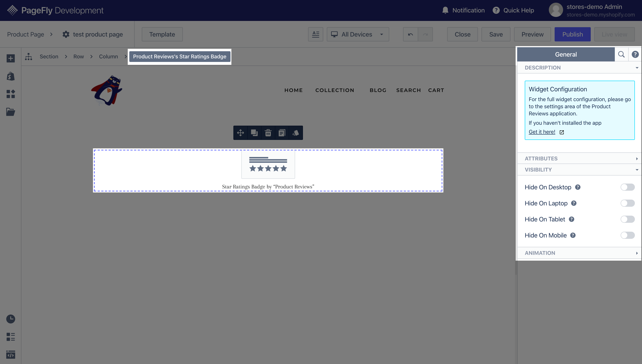Collapse the DESCRIPTION section
Screen dimensions: 642x364
[579, 67]
